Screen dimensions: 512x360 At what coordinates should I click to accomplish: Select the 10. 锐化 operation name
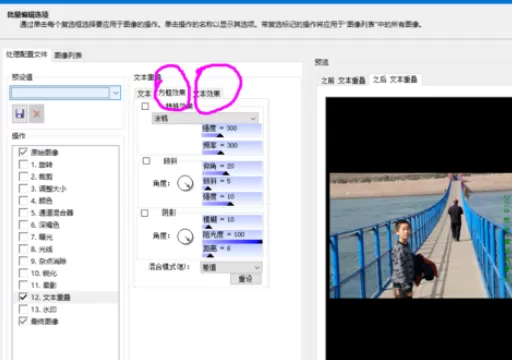tap(44, 273)
